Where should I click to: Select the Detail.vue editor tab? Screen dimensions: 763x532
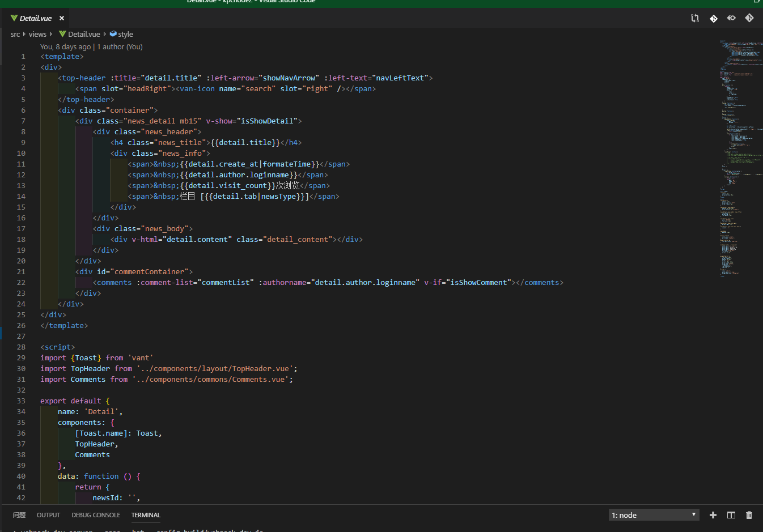36,18
